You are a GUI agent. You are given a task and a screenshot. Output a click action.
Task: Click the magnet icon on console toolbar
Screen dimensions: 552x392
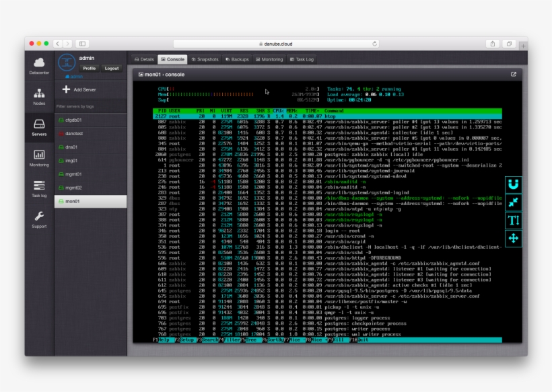(514, 184)
